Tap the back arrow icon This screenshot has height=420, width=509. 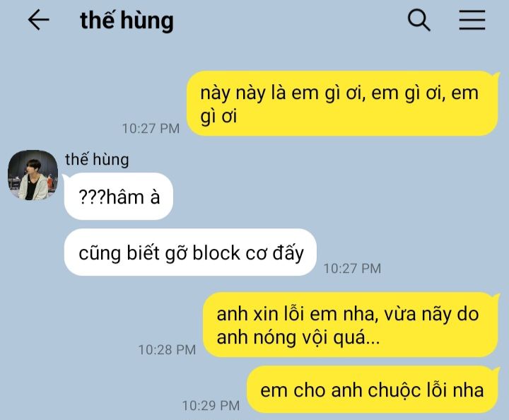[x=39, y=20]
